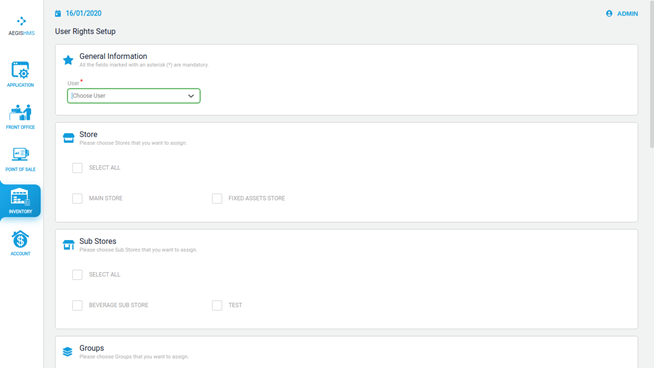
Task: Enable the Beverage Sub Store checkbox
Action: click(77, 305)
